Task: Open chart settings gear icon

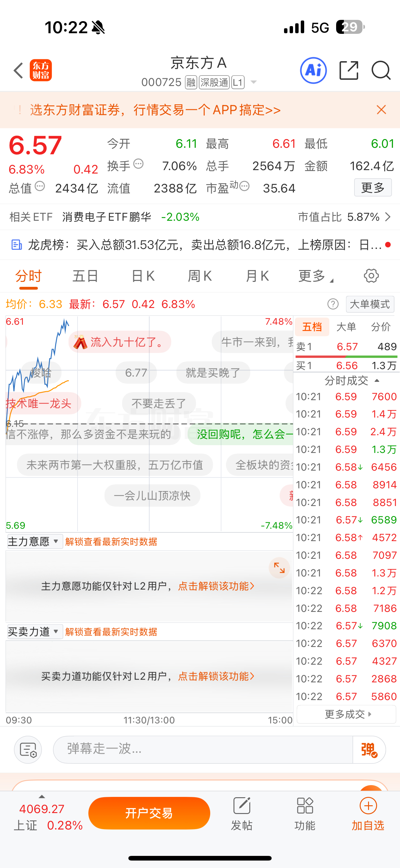Action: point(371,276)
